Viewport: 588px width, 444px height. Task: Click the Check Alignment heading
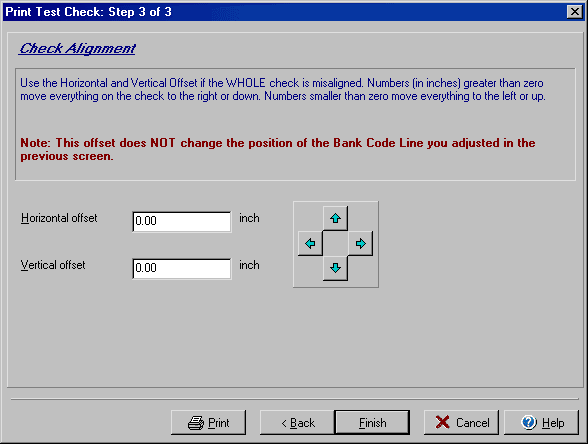point(77,48)
